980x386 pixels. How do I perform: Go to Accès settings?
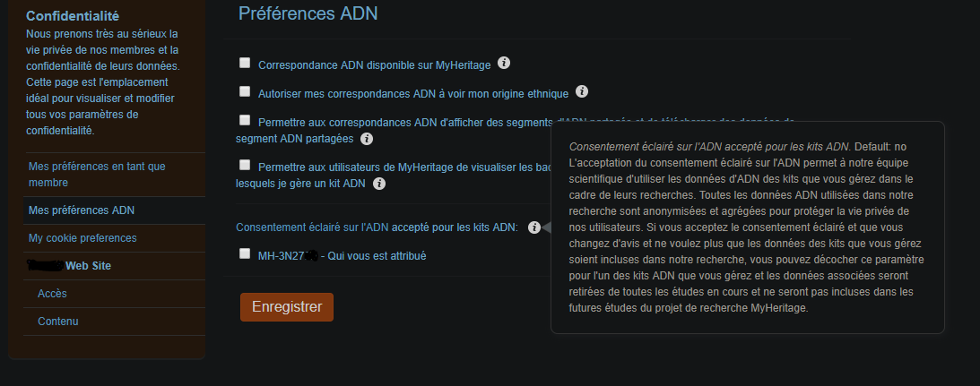click(115, 294)
